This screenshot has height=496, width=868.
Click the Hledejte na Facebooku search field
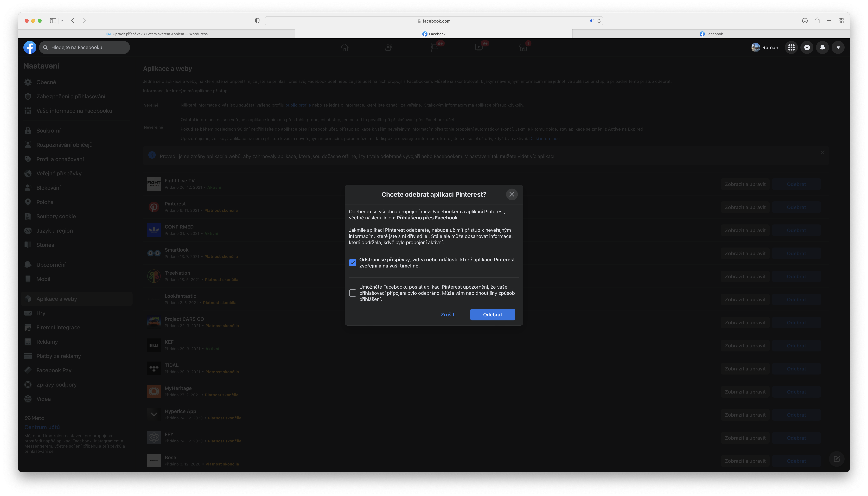[x=85, y=47]
